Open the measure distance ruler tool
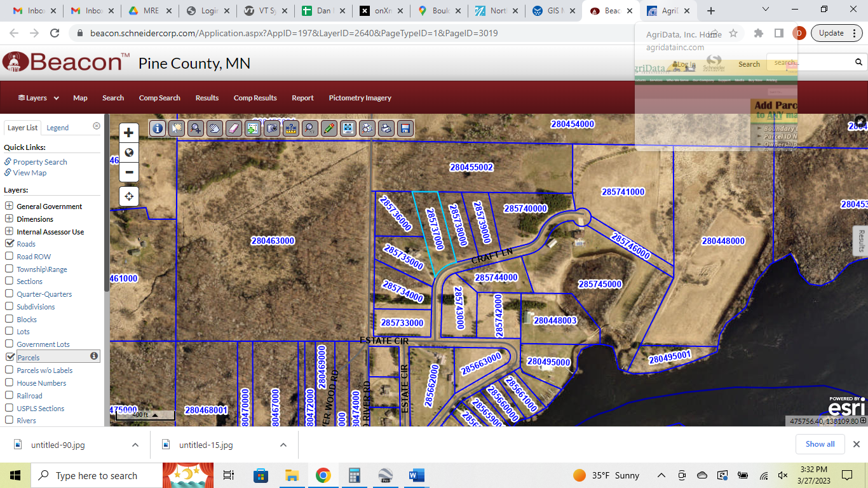 tap(291, 128)
